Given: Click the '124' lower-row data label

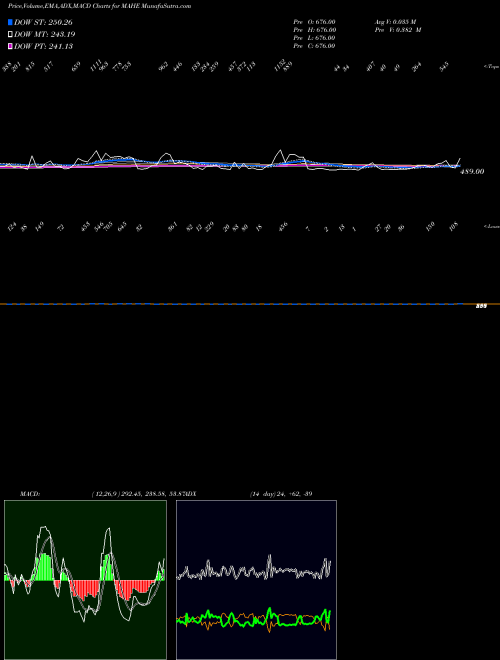Looking at the screenshot, I should tap(12, 227).
